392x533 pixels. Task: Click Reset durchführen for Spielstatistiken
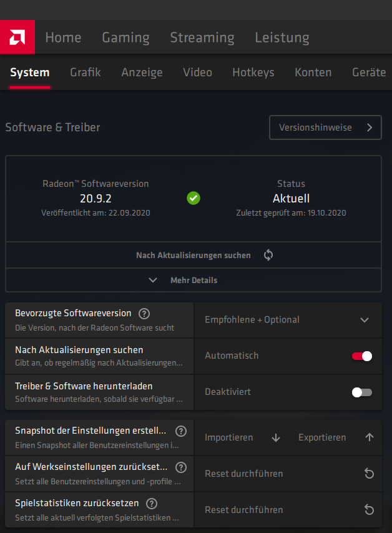point(288,509)
